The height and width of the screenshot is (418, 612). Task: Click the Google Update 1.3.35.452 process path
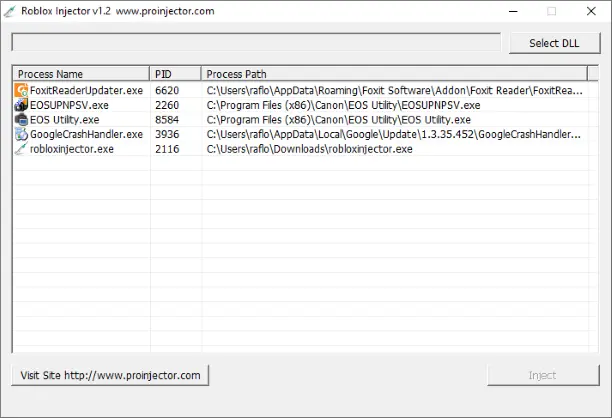(394, 134)
